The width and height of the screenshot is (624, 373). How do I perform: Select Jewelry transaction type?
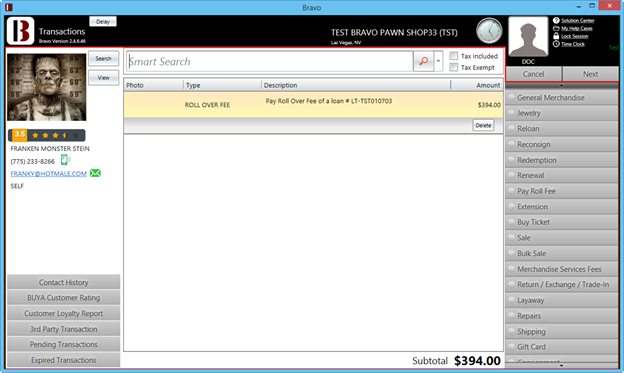(562, 113)
